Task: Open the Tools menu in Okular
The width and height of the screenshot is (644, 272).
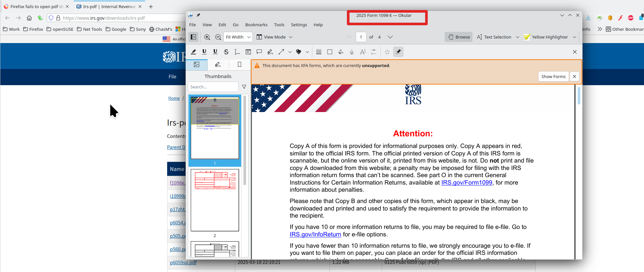Action: pyautogui.click(x=279, y=25)
